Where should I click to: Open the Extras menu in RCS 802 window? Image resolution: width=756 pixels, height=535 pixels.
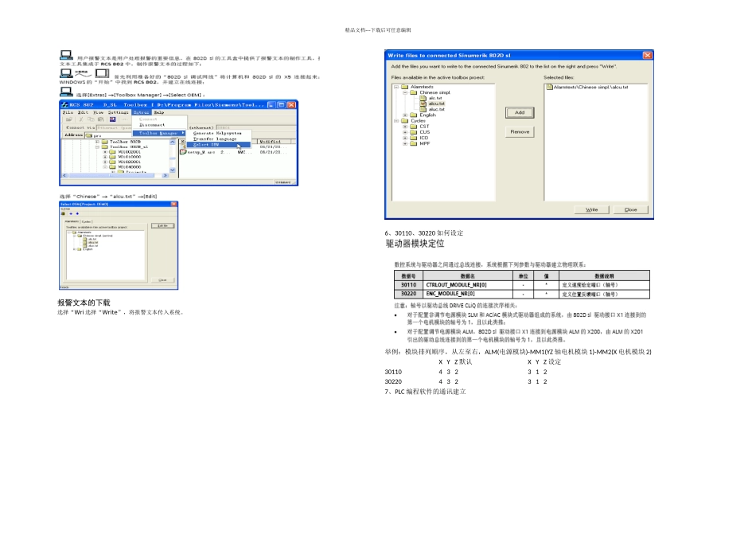(x=142, y=112)
